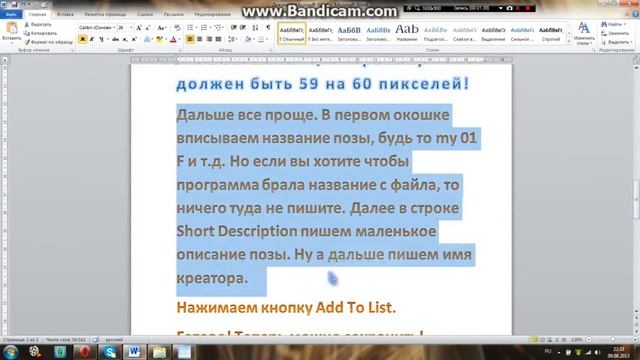The image size is (640, 360).
Task: Switch to the Разметка страницы tab
Action: click(105, 14)
